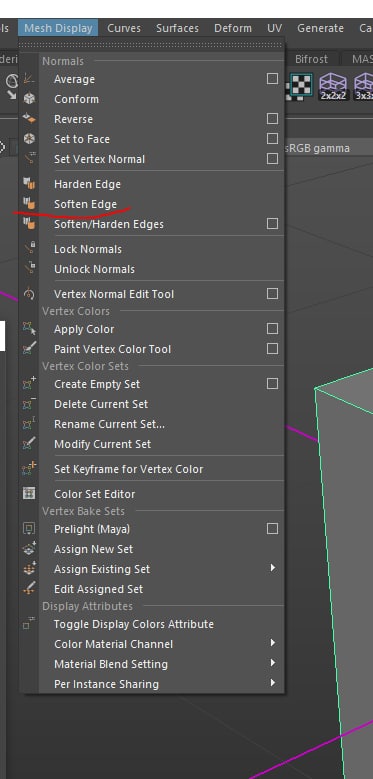The height and width of the screenshot is (779, 373).
Task: Click the Vertex Normal Edit Tool icon
Action: (29, 294)
